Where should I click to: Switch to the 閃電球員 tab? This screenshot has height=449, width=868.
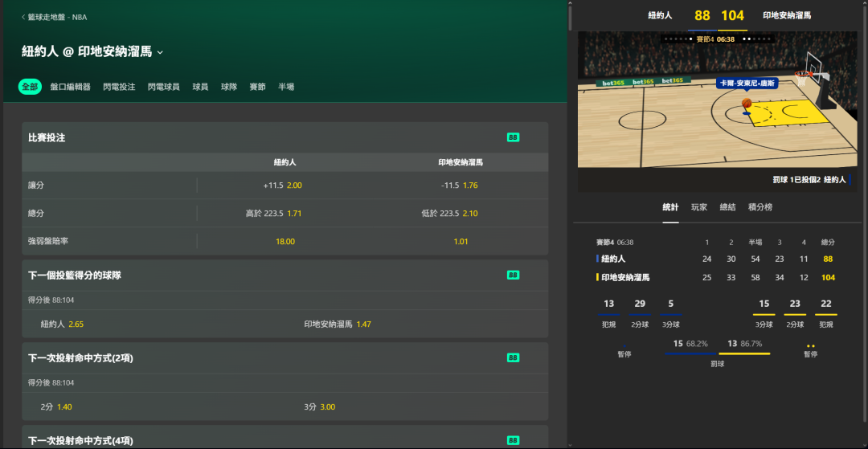point(164,87)
